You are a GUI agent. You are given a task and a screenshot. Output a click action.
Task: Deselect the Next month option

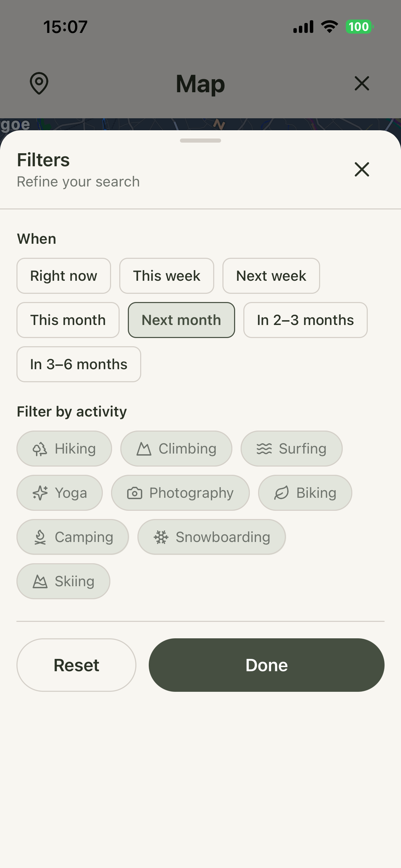point(181,320)
